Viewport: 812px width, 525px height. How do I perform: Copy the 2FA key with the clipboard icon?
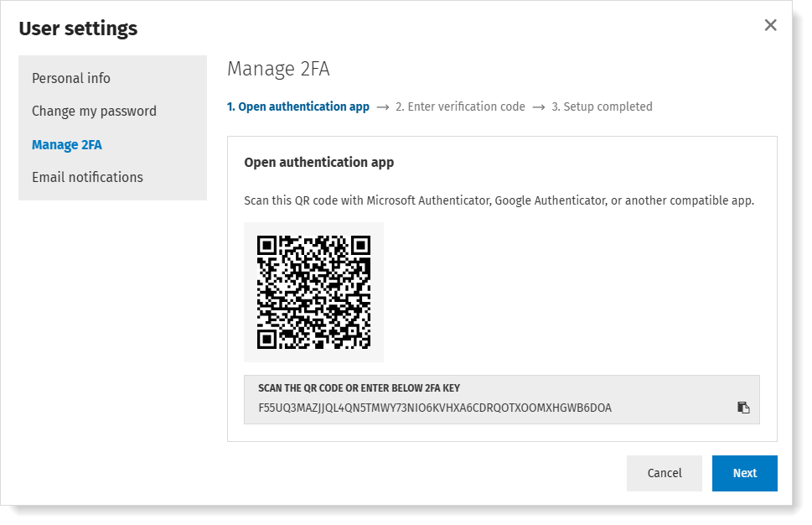point(743,408)
